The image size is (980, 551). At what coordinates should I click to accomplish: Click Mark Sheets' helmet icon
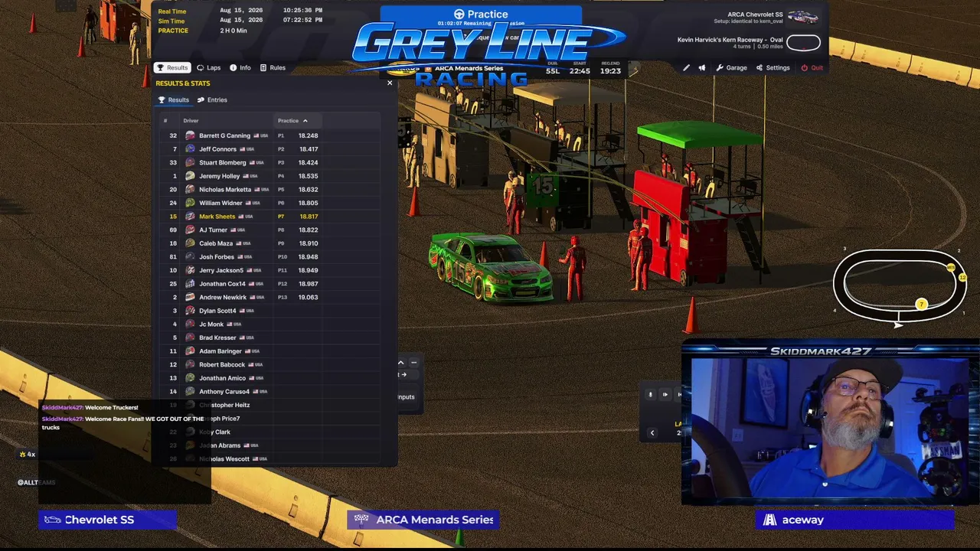[190, 217]
